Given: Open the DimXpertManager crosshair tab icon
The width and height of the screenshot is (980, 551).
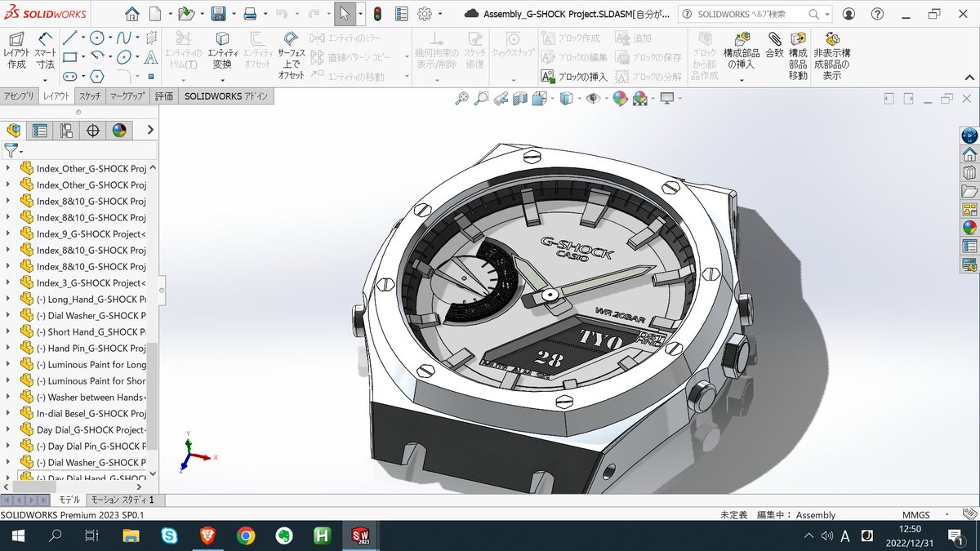Looking at the screenshot, I should tap(93, 131).
